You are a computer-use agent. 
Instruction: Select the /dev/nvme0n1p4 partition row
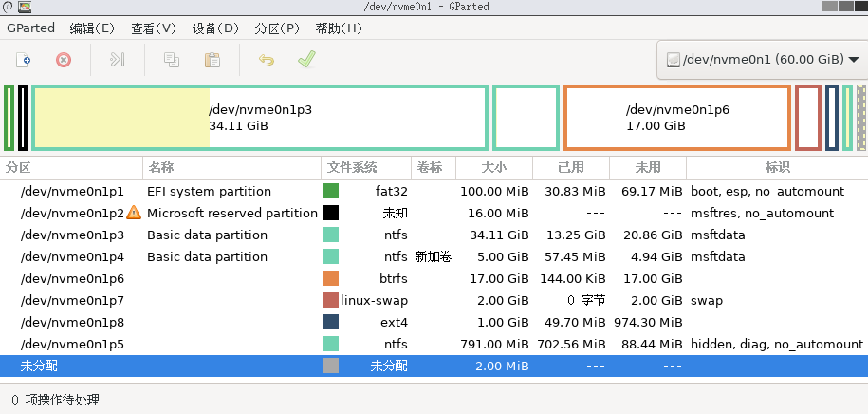click(434, 256)
